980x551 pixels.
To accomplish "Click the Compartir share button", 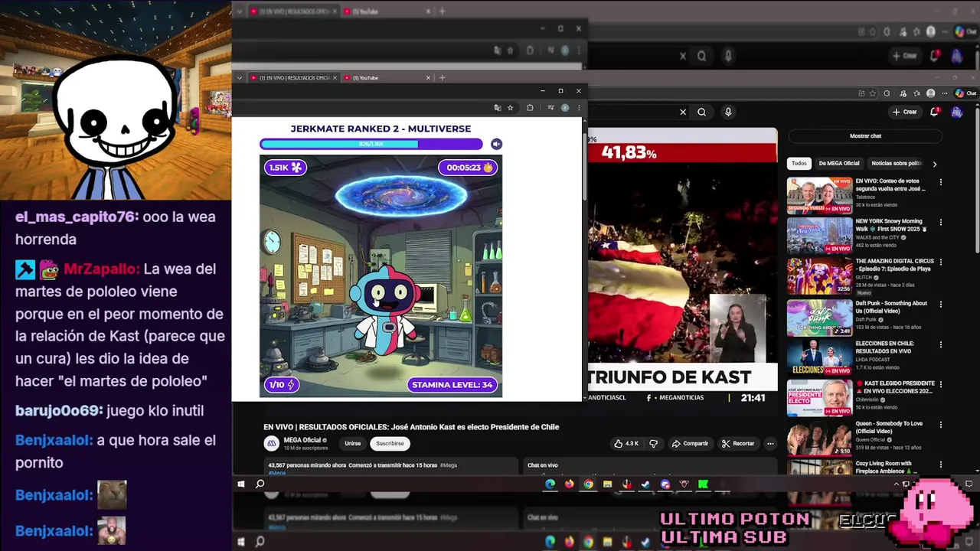I will (691, 443).
